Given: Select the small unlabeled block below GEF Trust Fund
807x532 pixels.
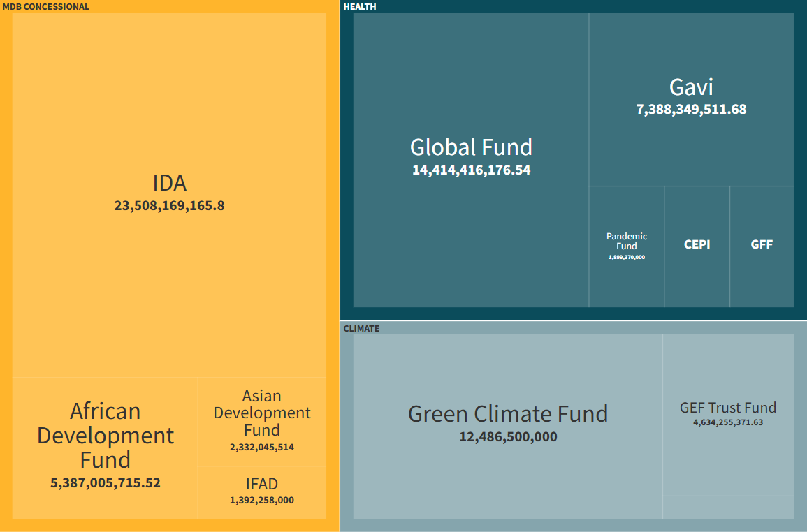Looking at the screenshot, I should [x=728, y=508].
